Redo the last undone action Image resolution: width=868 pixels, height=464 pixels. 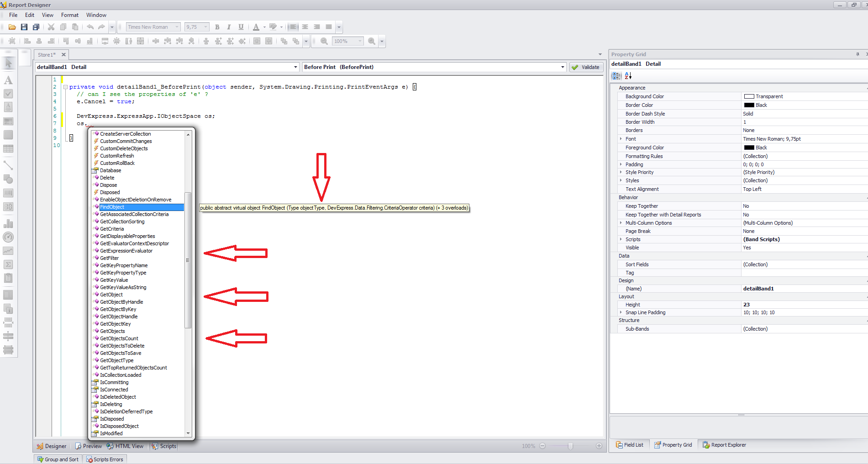[101, 27]
